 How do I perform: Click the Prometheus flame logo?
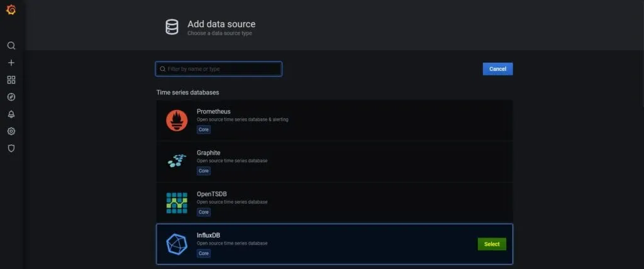pyautogui.click(x=177, y=121)
